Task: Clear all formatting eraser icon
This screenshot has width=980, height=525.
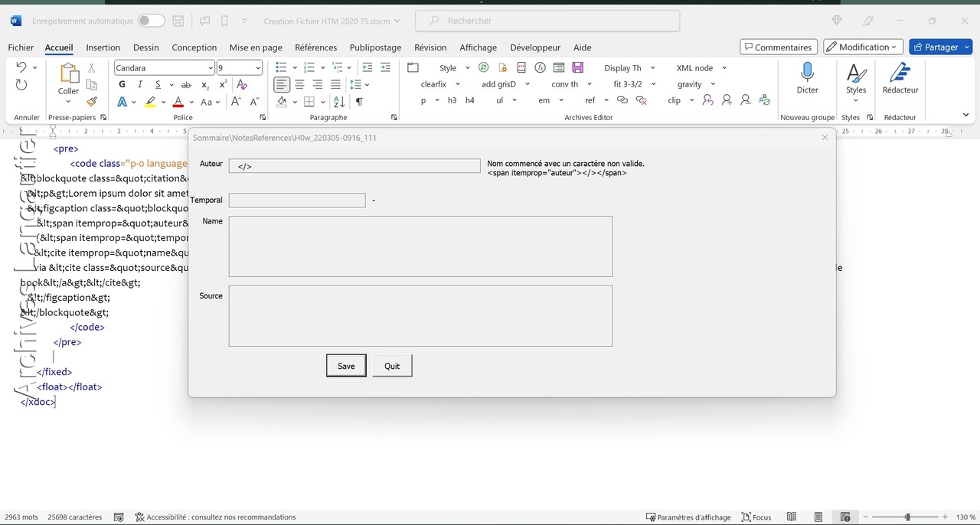Action: [x=242, y=85]
